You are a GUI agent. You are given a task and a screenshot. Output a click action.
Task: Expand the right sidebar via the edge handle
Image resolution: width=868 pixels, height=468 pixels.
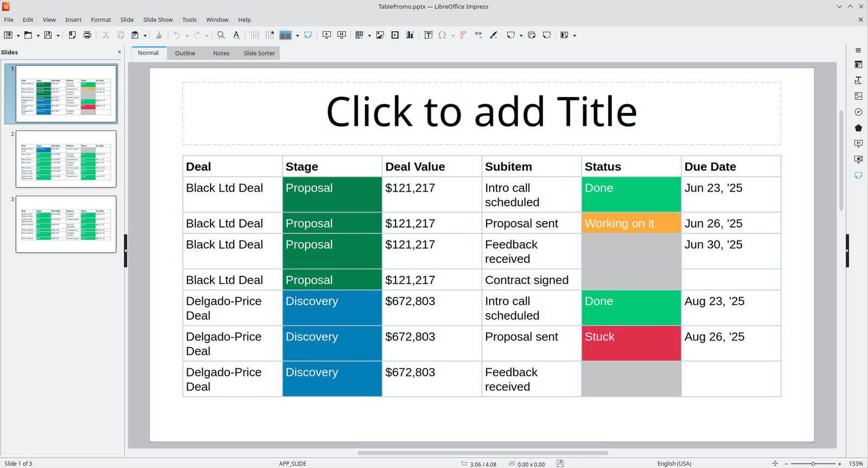coord(847,251)
